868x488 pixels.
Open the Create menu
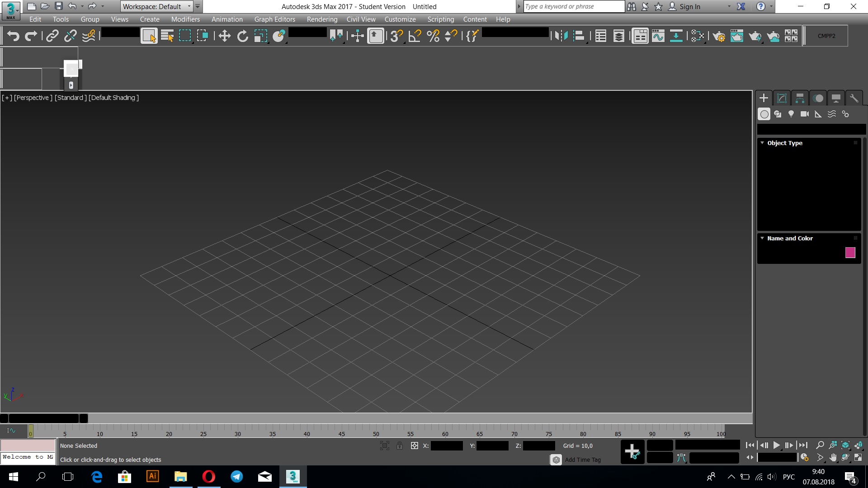pos(150,19)
